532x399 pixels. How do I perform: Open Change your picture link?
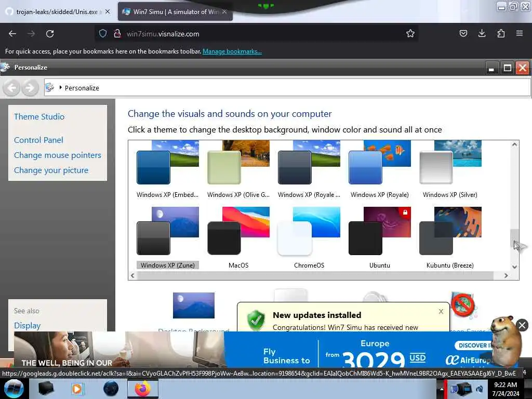click(x=51, y=170)
